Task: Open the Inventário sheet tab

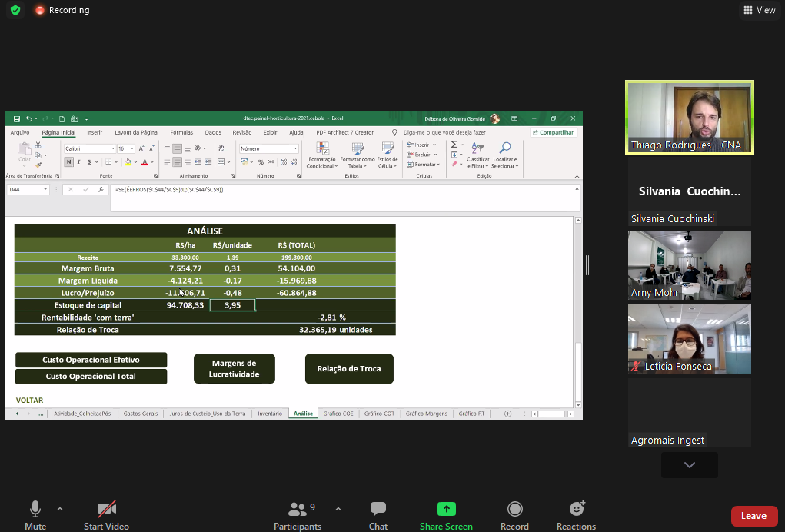Action: pos(270,414)
